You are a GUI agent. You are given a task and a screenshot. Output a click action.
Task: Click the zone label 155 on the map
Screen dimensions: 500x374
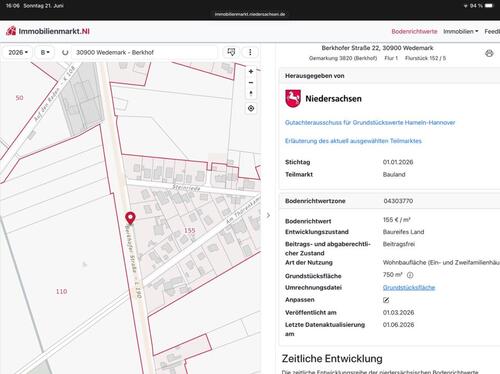[x=190, y=230]
